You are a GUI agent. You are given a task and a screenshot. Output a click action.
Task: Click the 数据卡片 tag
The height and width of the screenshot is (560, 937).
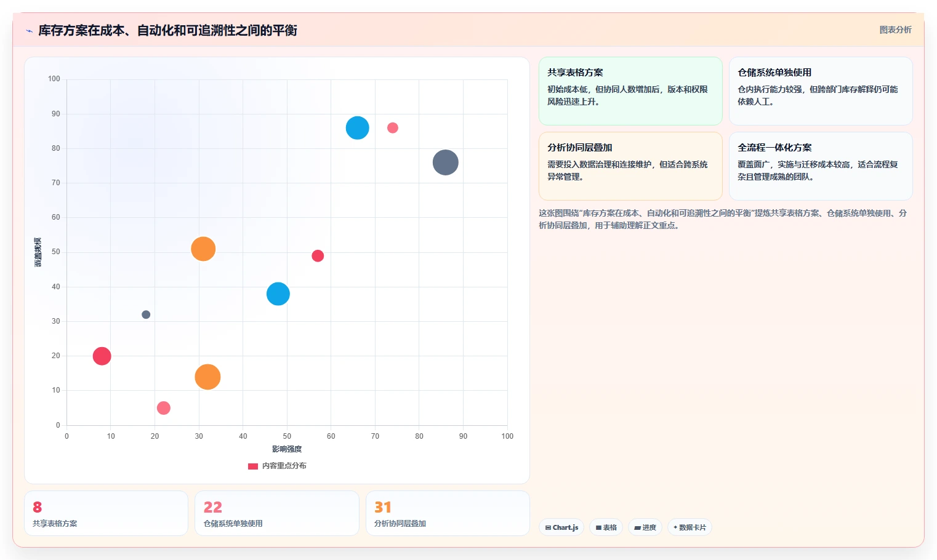tap(690, 527)
